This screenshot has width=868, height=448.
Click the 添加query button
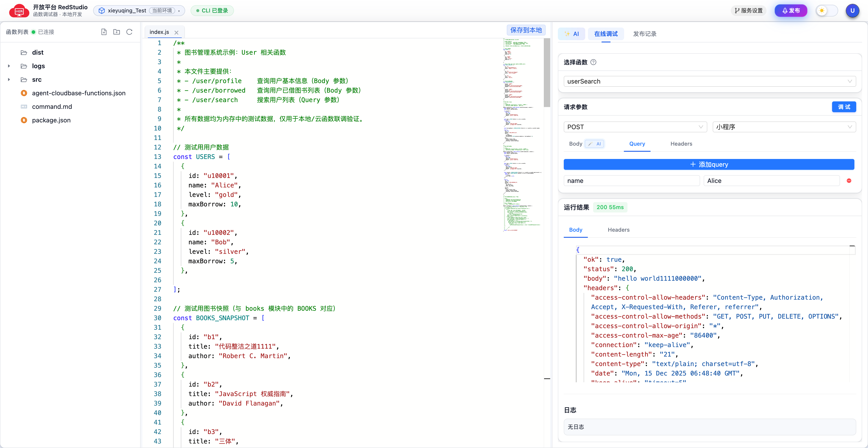[x=709, y=165]
